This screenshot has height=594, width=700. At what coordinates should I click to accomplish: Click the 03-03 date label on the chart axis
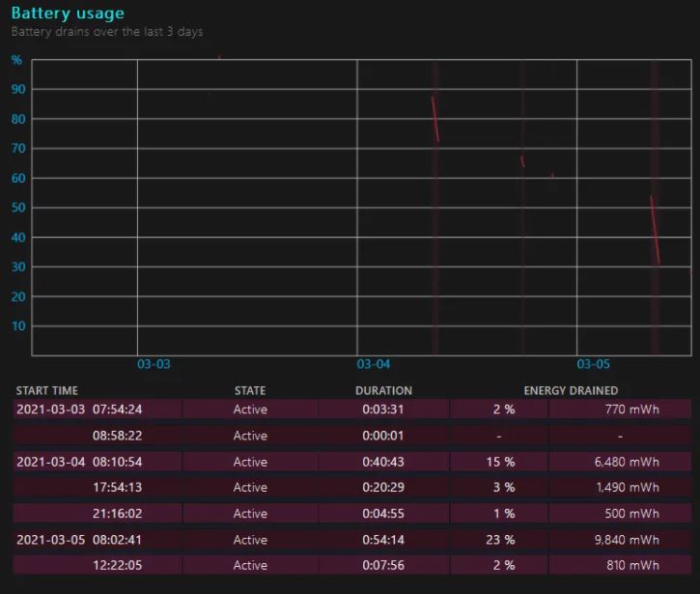coord(154,364)
